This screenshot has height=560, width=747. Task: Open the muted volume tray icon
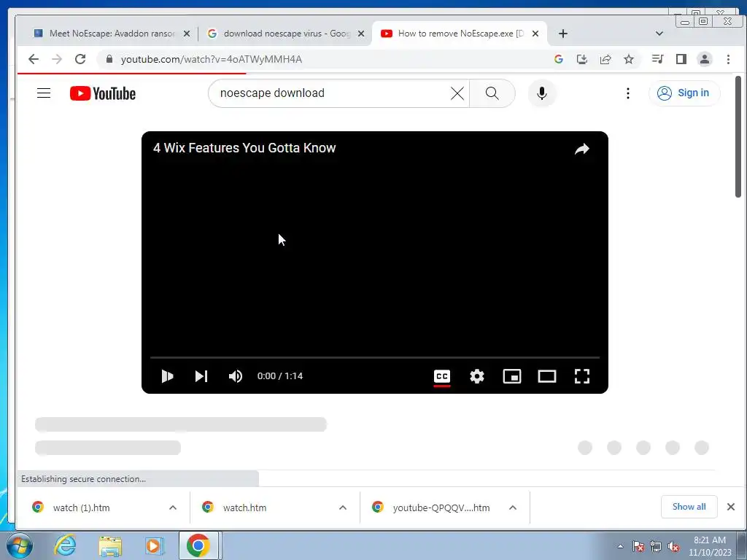pyautogui.click(x=673, y=546)
